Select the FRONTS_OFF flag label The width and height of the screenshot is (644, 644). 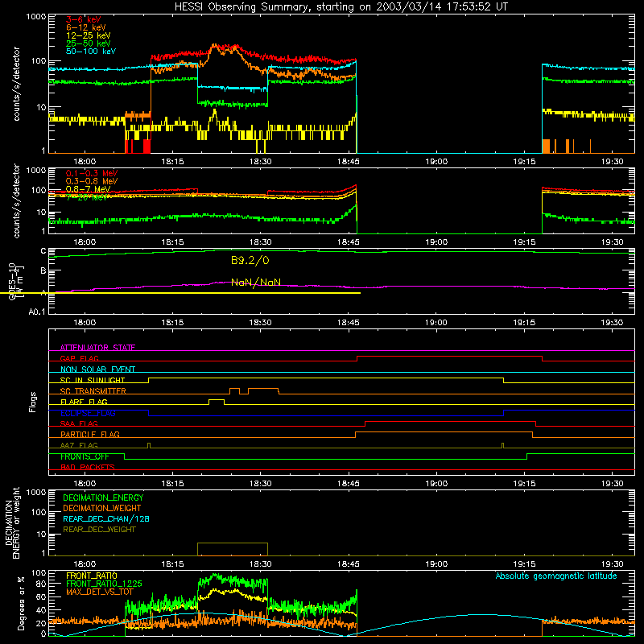coord(85,456)
